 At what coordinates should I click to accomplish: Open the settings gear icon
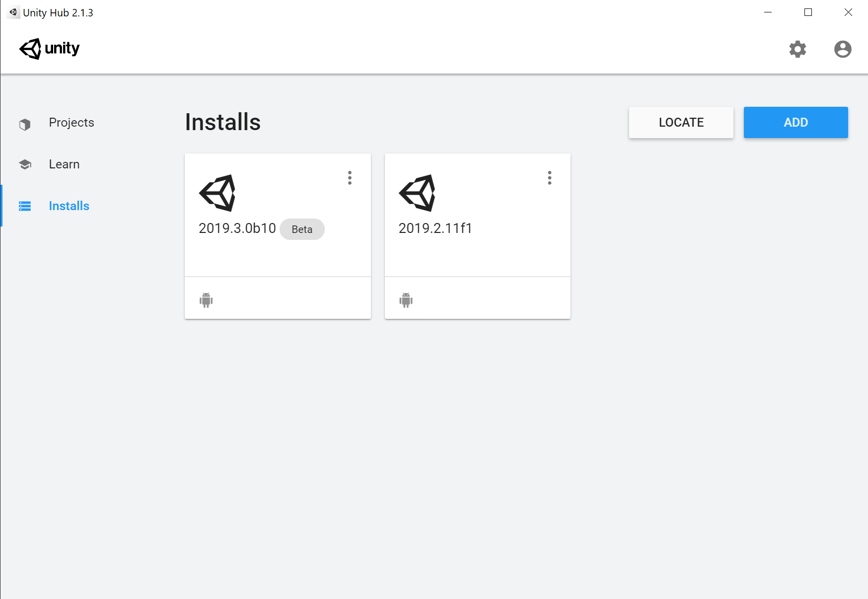pos(797,49)
